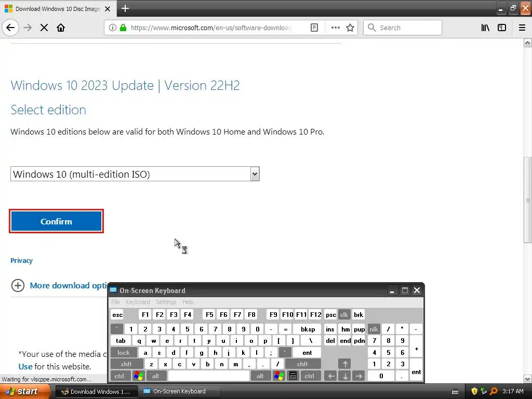Bookmark this page with the star icon

coord(350,28)
